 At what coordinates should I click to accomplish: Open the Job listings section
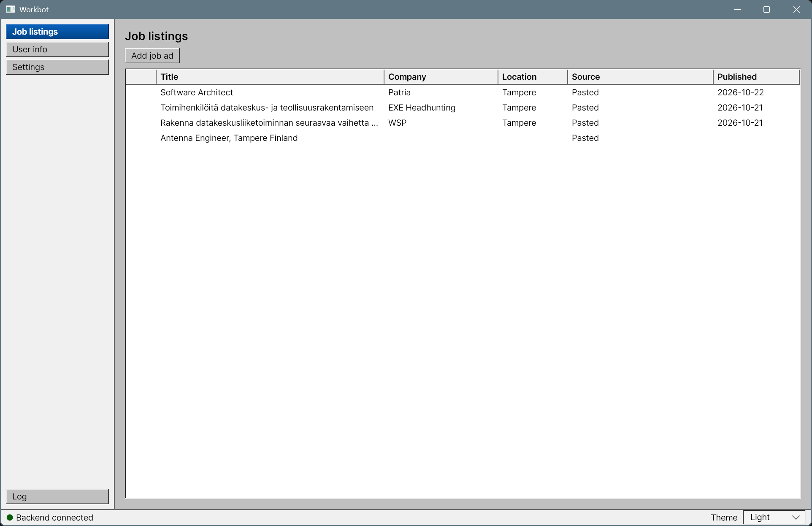57,32
